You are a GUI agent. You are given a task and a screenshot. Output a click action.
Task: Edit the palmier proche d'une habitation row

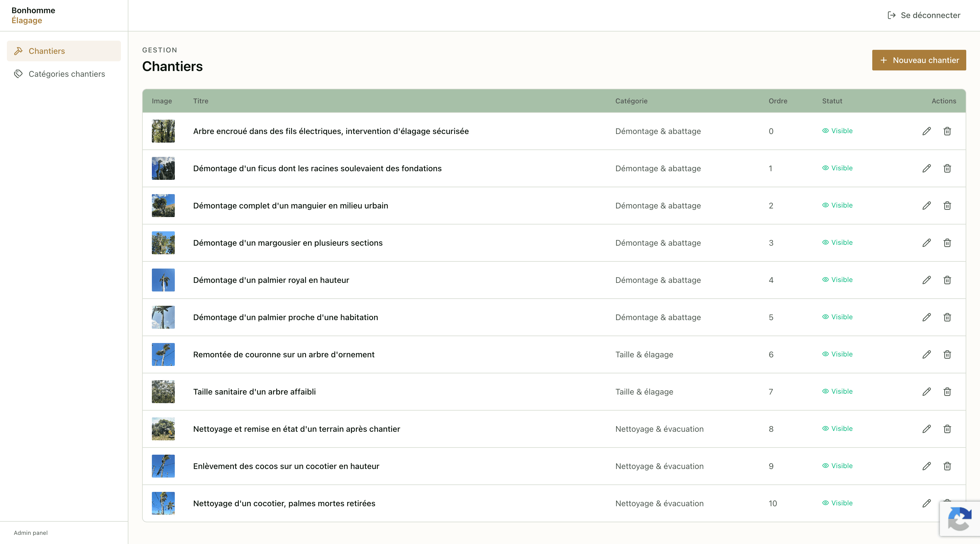pyautogui.click(x=926, y=318)
